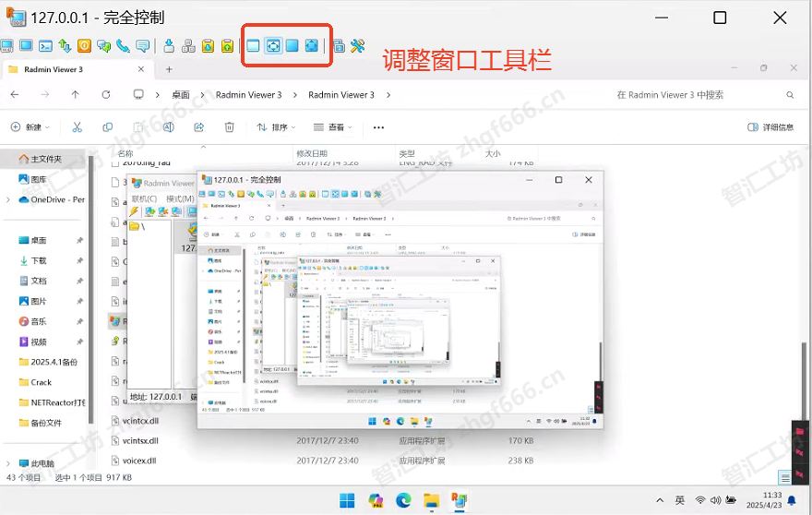Click the first Radmin Viewer 3 breadcrumb
Image resolution: width=812 pixels, height=515 pixels.
(x=248, y=95)
